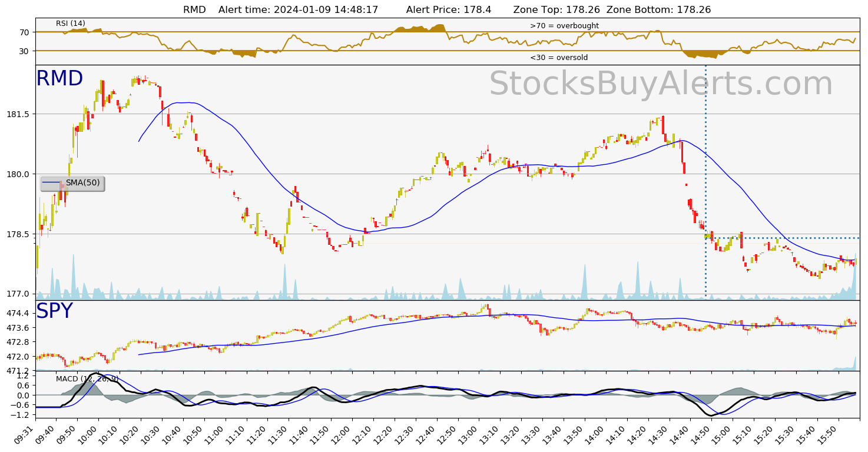Click the SPY ticker label

[x=54, y=311]
